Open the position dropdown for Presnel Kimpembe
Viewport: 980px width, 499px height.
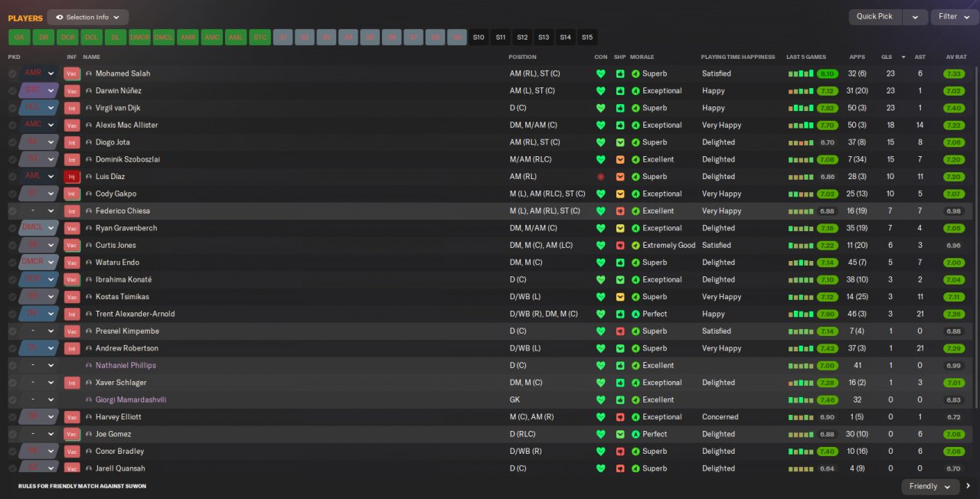(x=39, y=331)
